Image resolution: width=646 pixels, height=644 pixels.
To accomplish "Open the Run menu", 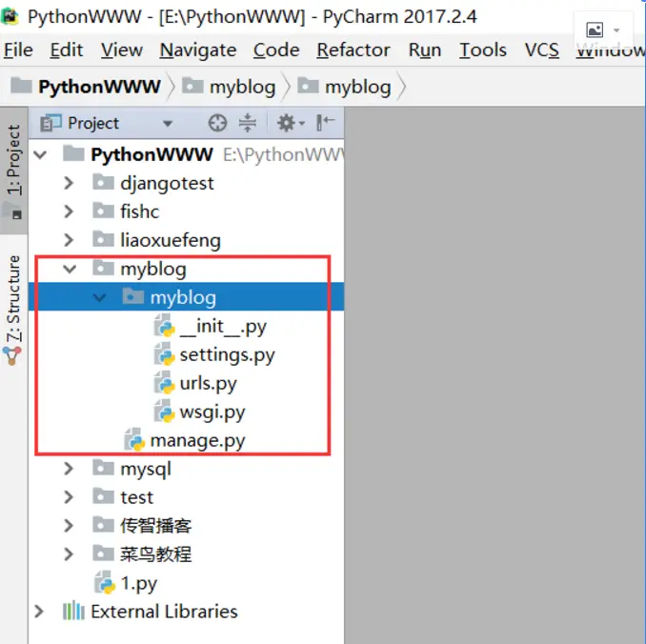I will click(425, 50).
